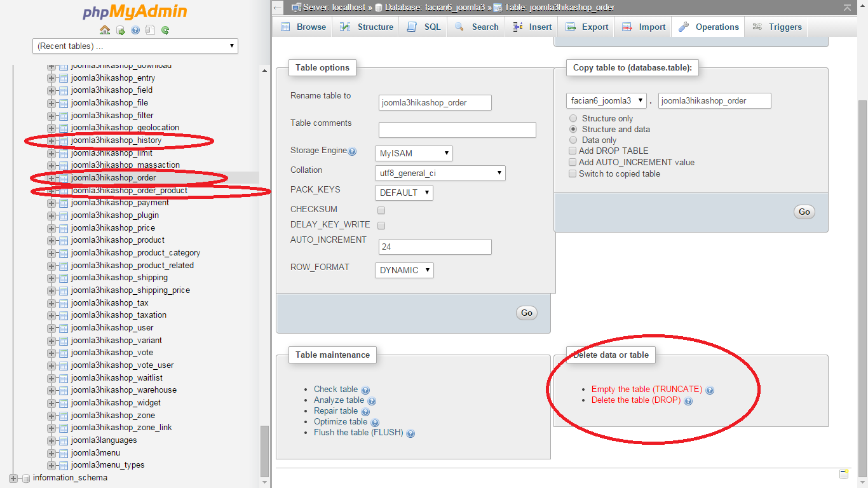Click the copy-to table name input field
This screenshot has width=868, height=488.
[x=715, y=100]
